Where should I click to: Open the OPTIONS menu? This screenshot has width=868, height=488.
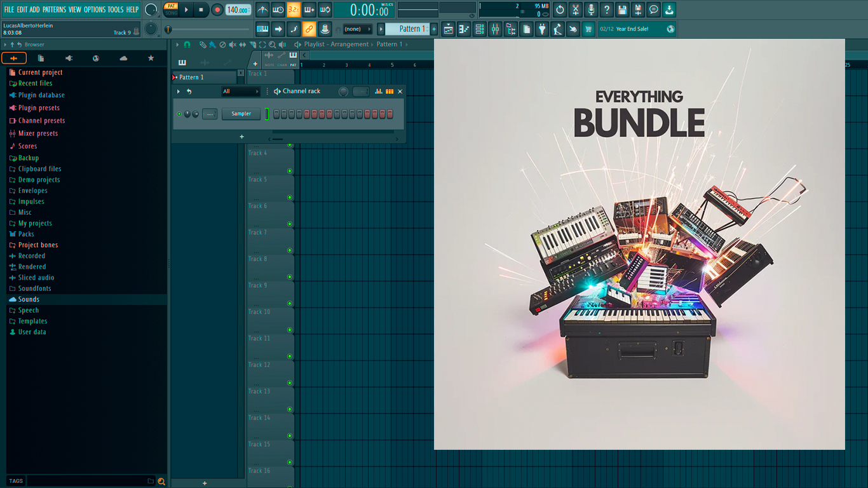tap(95, 10)
